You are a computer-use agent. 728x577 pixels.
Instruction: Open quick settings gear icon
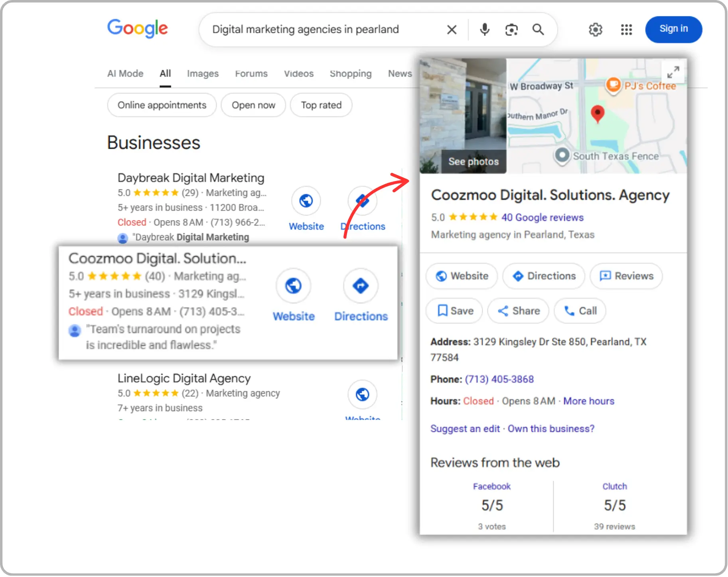tap(595, 30)
